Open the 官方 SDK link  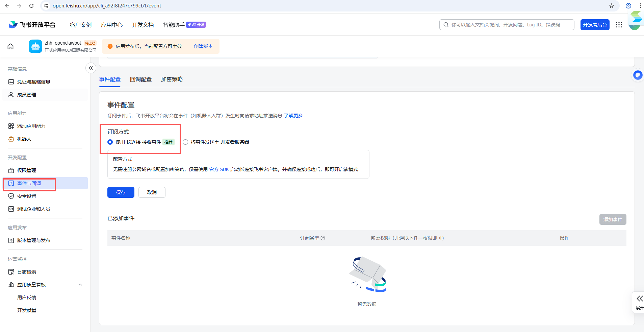click(219, 169)
